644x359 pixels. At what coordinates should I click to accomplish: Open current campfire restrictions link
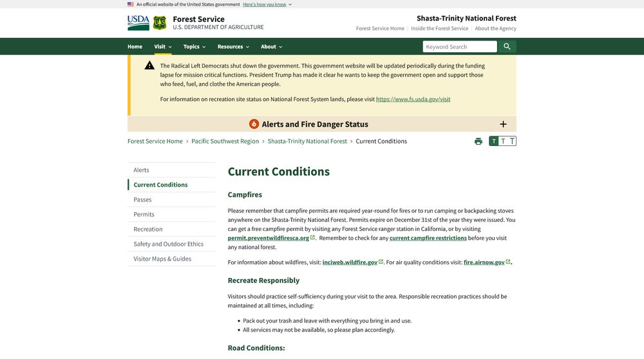428,238
